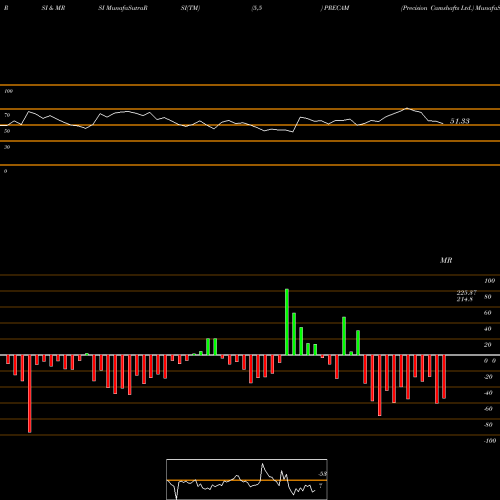The width and height of the screenshot is (500, 500).
Task: Open the mini overview chart thumbnail
Action: [x=247, y=479]
